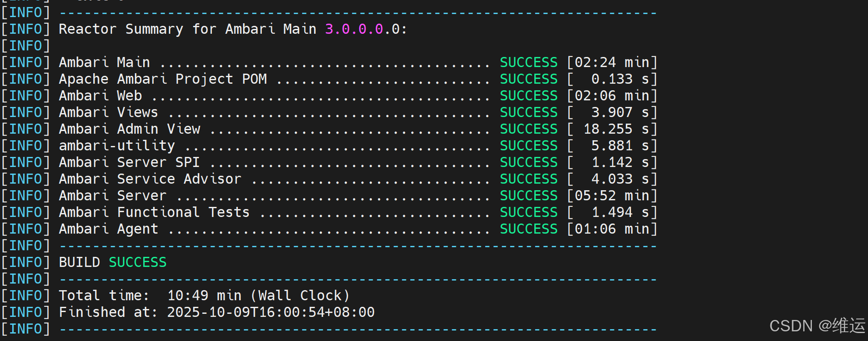
Task: Click SUCCESS status in Ambari Agent row
Action: pos(529,229)
